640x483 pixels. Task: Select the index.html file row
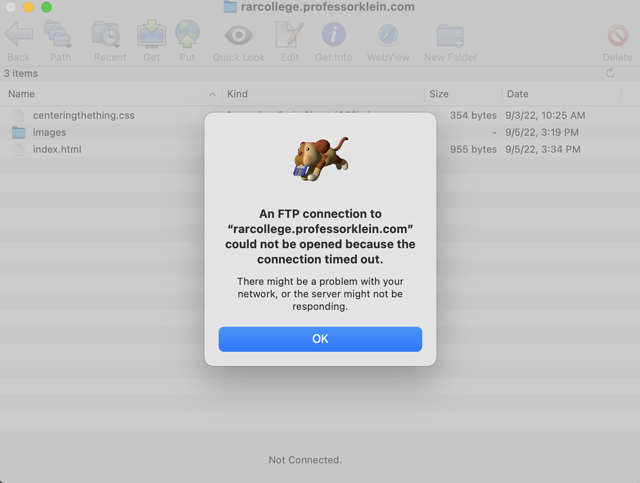pyautogui.click(x=320, y=149)
